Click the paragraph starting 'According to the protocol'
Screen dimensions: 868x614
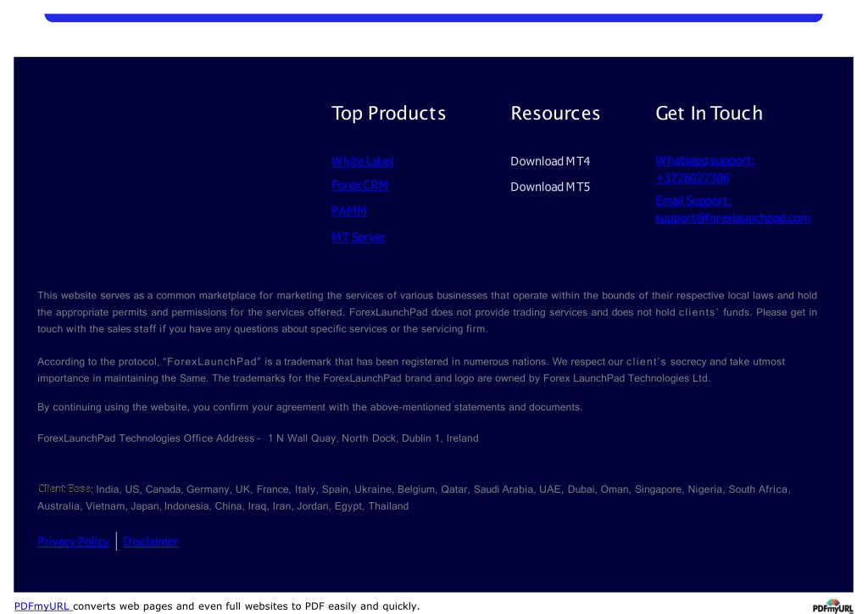(x=411, y=370)
